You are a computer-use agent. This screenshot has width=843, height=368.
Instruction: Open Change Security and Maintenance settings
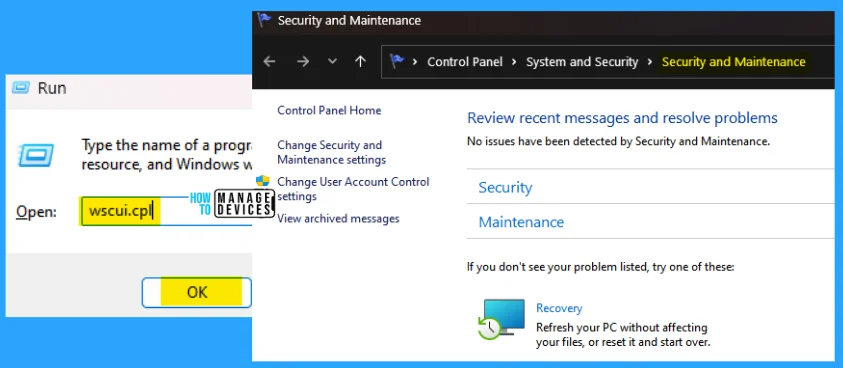coord(331,152)
